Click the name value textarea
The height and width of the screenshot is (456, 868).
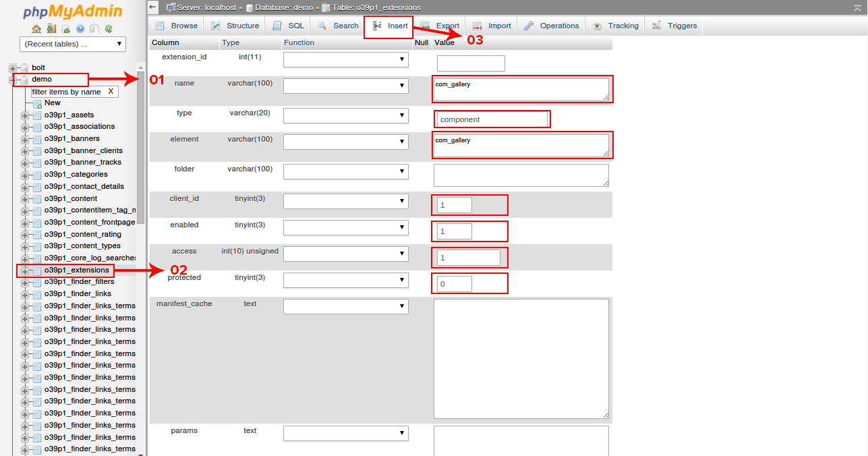coord(521,89)
